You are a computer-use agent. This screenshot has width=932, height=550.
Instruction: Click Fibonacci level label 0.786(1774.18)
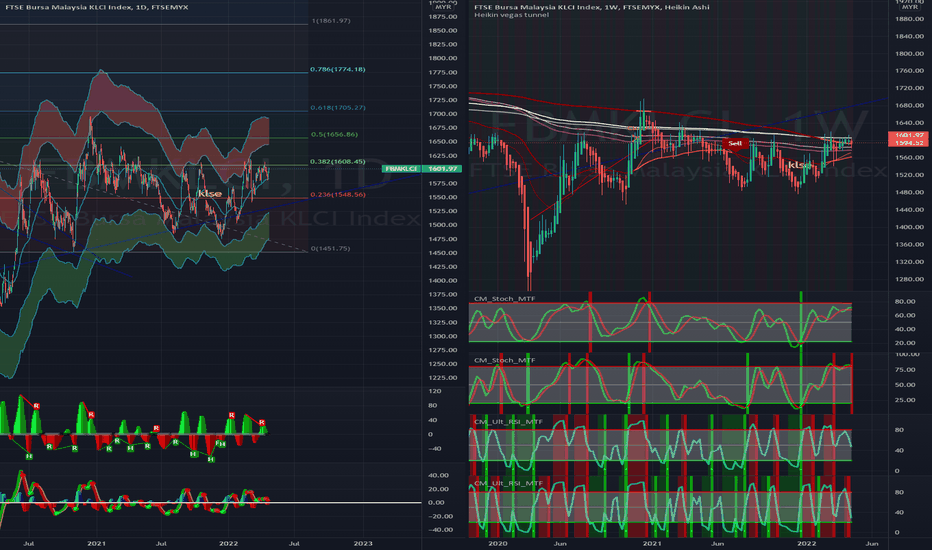tap(338, 70)
